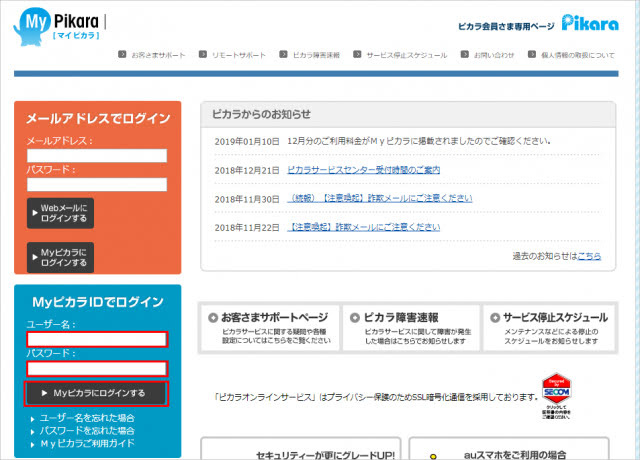Click arrow icon beside リモートサポート nav item
This screenshot has width=640, height=460.
pyautogui.click(x=202, y=54)
